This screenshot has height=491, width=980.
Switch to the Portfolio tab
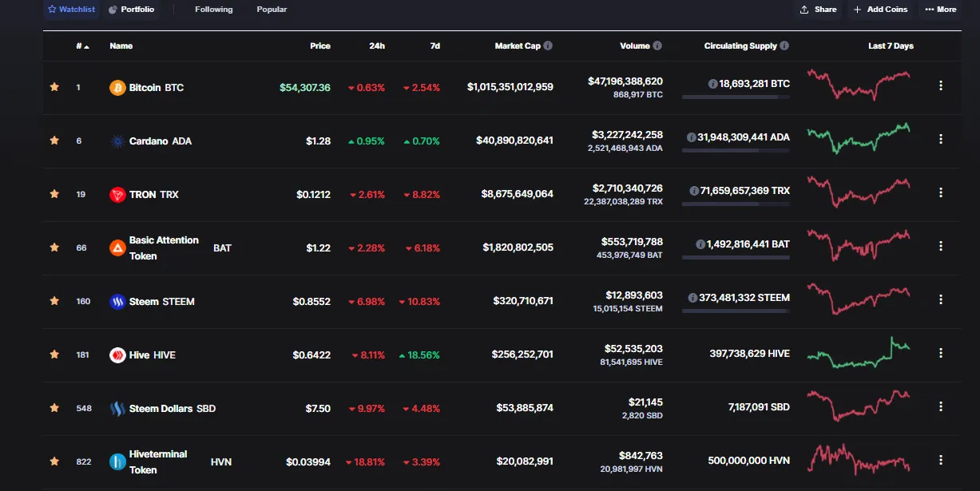132,10
